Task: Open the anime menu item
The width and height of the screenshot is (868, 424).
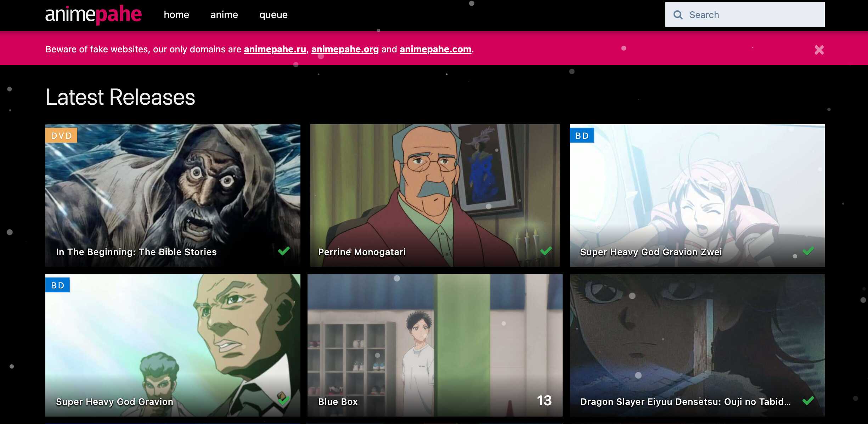Action: pyautogui.click(x=224, y=15)
